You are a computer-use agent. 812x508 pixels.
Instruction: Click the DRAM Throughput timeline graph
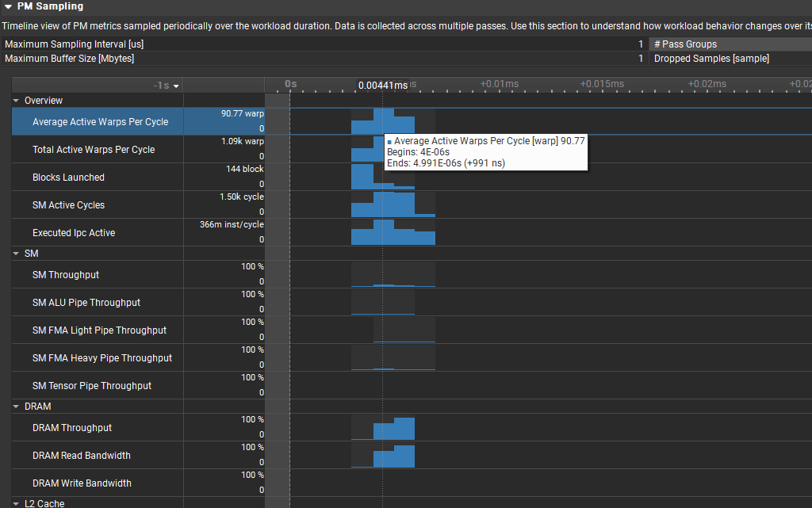pyautogui.click(x=394, y=430)
